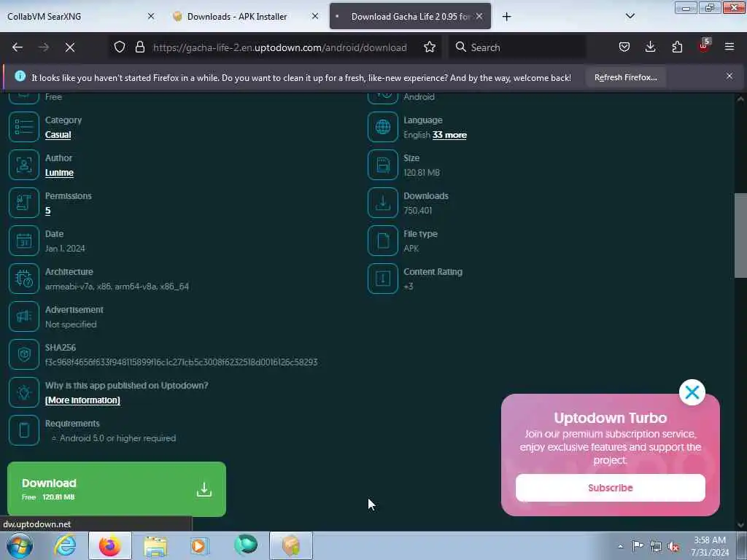The height and width of the screenshot is (560, 747).
Task: Click the File type document icon
Action: click(x=382, y=241)
